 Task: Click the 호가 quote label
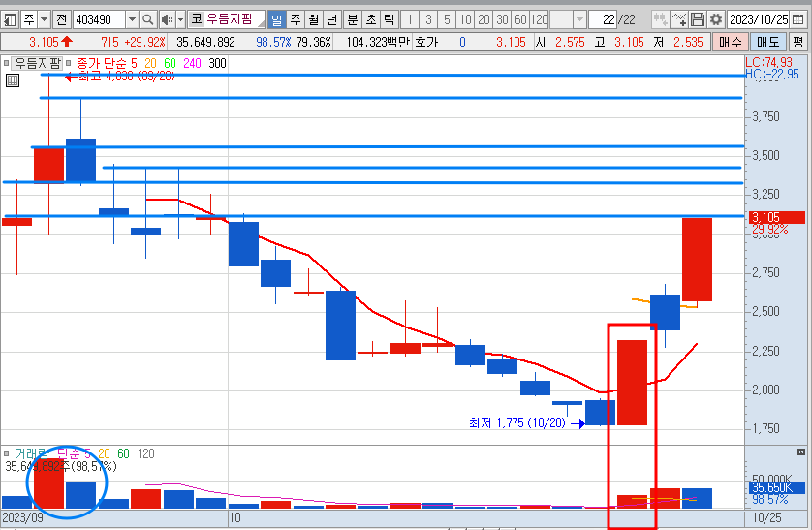pyautogui.click(x=426, y=42)
